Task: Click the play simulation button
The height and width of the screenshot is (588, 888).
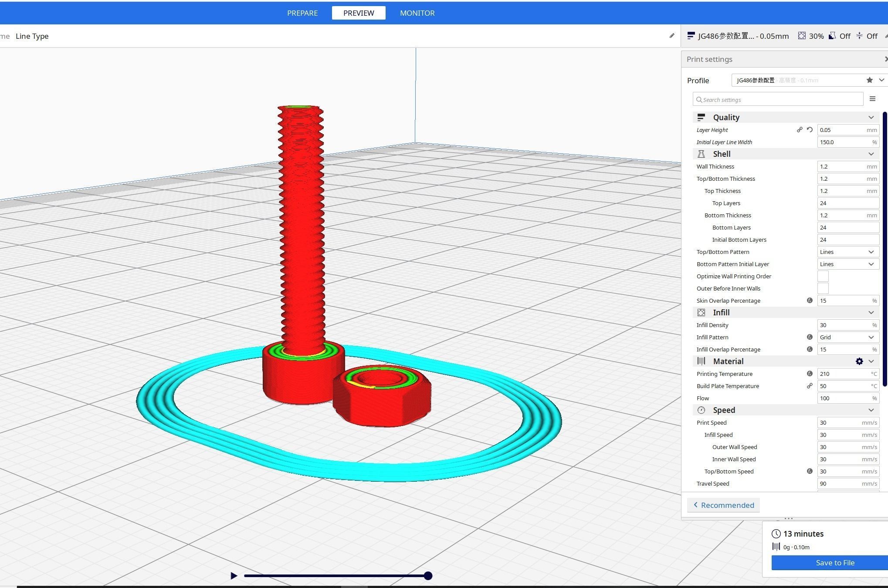Action: tap(234, 576)
